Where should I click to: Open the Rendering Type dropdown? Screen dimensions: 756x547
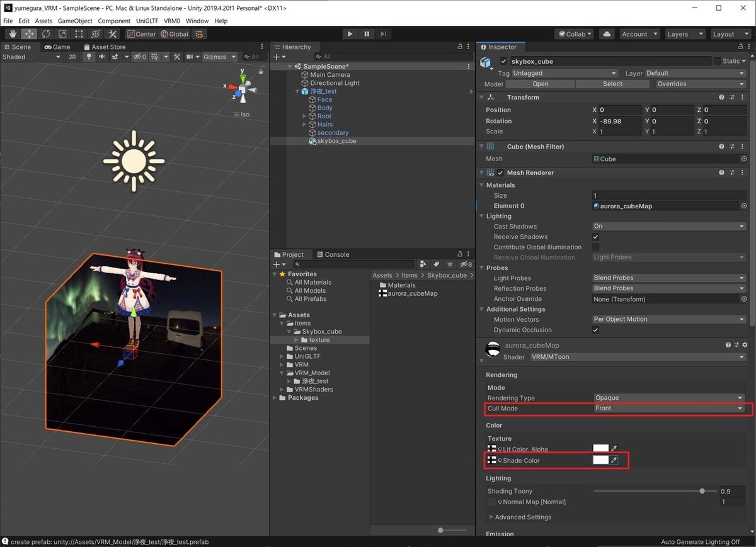click(x=669, y=398)
